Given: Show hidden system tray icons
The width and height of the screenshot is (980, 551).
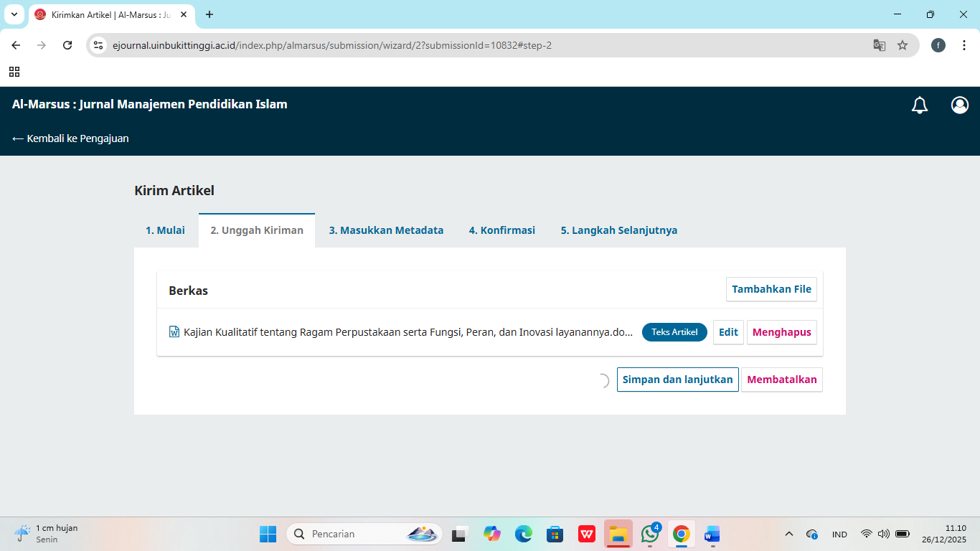Looking at the screenshot, I should [x=789, y=534].
